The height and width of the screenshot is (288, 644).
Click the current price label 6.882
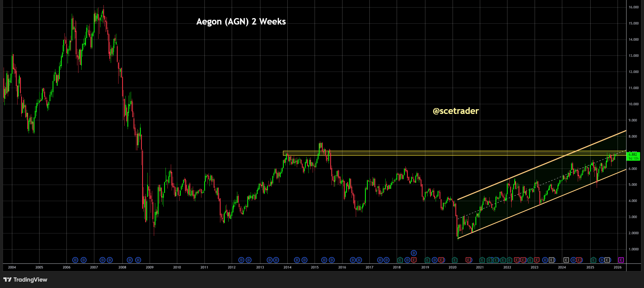pos(633,155)
